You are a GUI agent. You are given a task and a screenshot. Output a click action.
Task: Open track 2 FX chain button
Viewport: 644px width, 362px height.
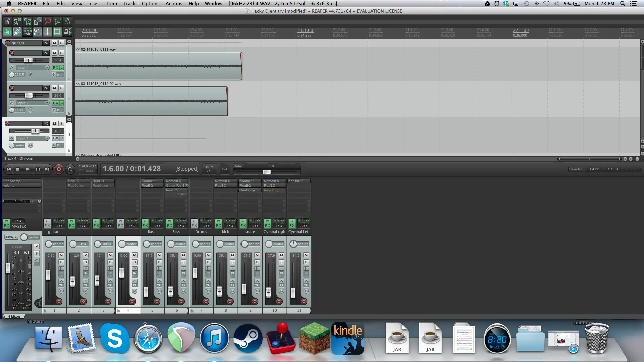55,68
